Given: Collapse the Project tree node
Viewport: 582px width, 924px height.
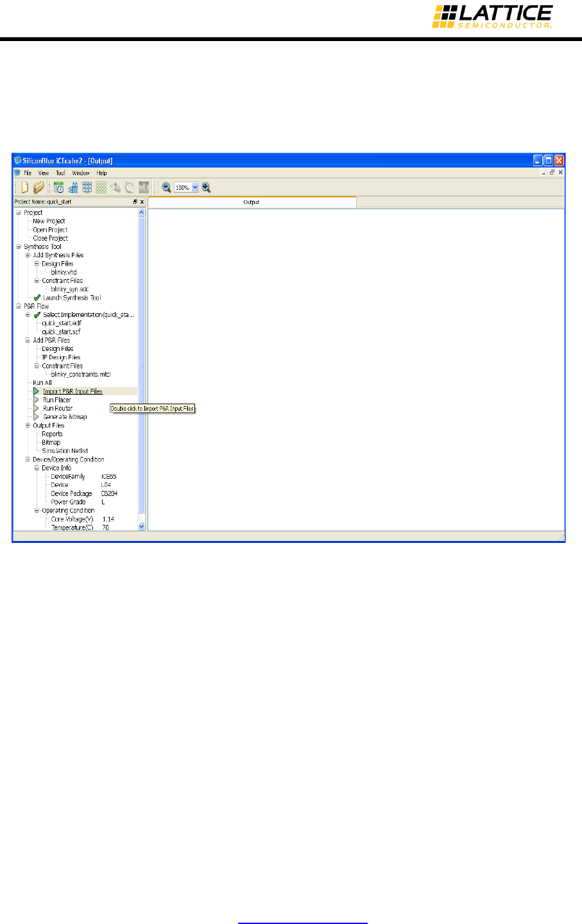Looking at the screenshot, I should pos(19,212).
